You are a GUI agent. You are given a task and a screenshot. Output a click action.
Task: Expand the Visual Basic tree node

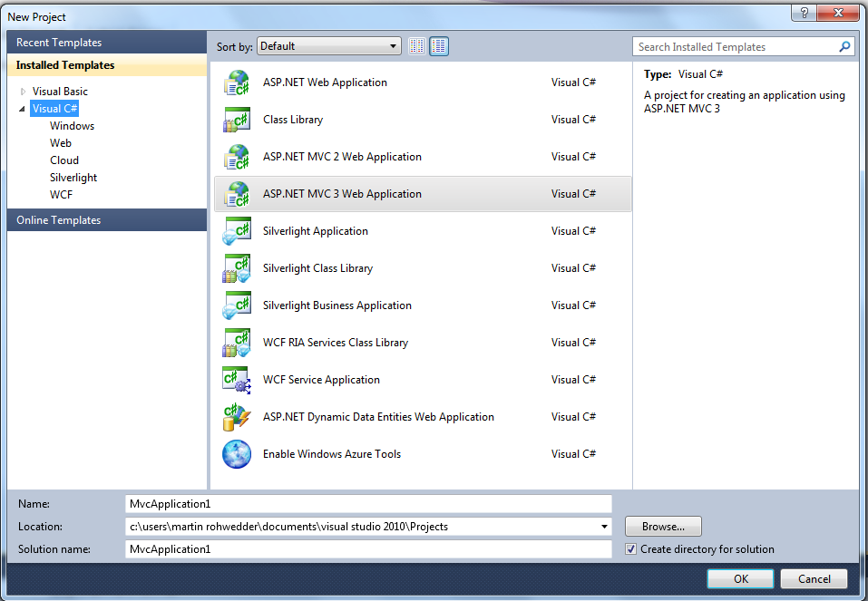[23, 92]
